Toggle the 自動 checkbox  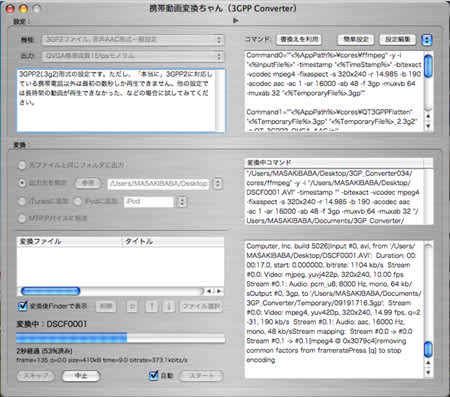pos(153,375)
